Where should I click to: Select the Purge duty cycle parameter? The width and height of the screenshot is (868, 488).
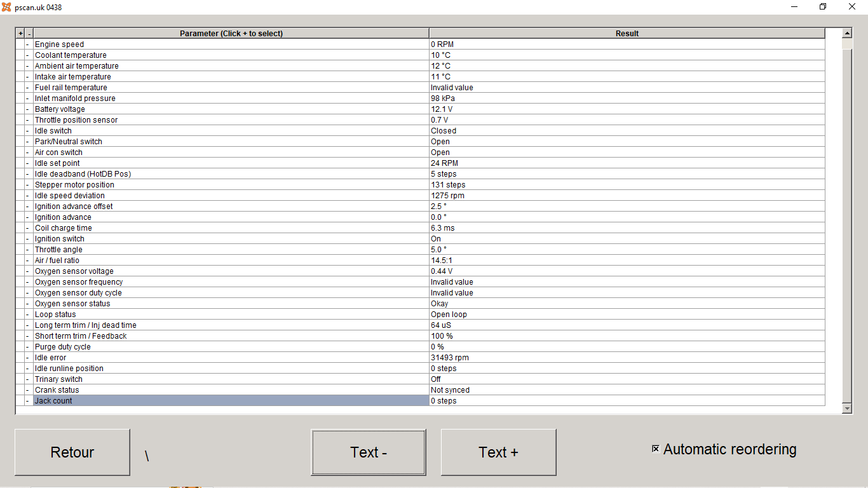coord(231,347)
